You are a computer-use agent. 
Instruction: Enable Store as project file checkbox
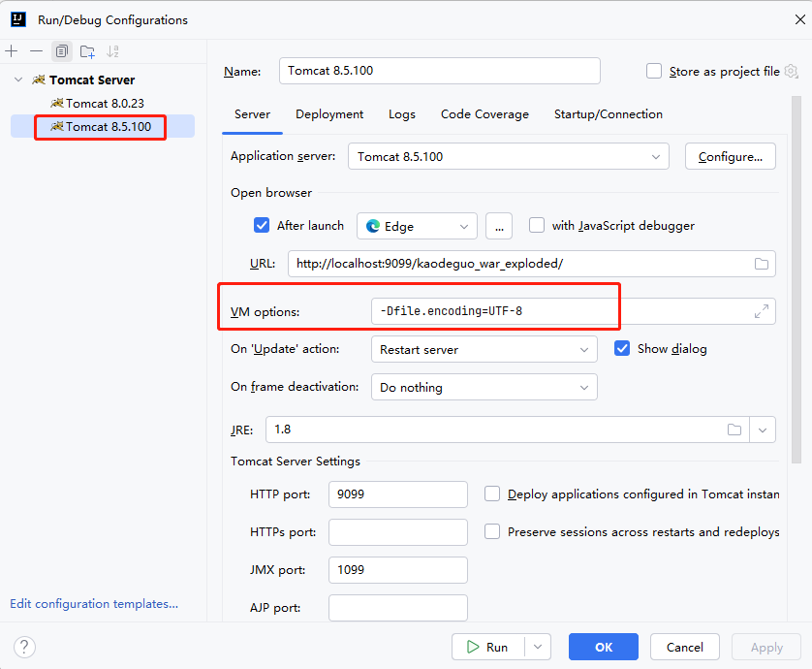654,71
